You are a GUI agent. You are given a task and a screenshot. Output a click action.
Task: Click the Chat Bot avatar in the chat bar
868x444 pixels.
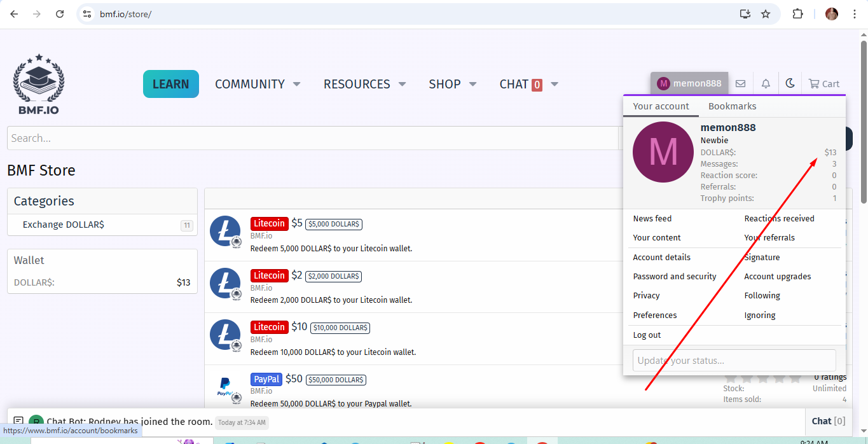[x=36, y=421]
